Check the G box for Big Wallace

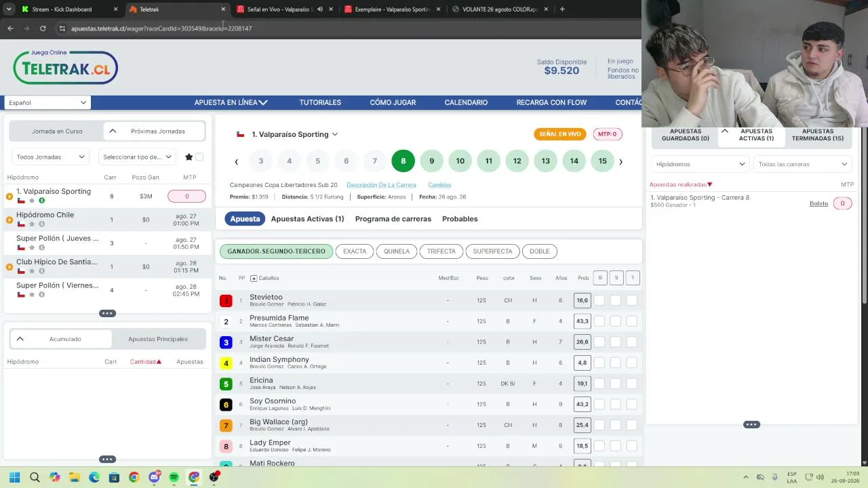click(599, 425)
